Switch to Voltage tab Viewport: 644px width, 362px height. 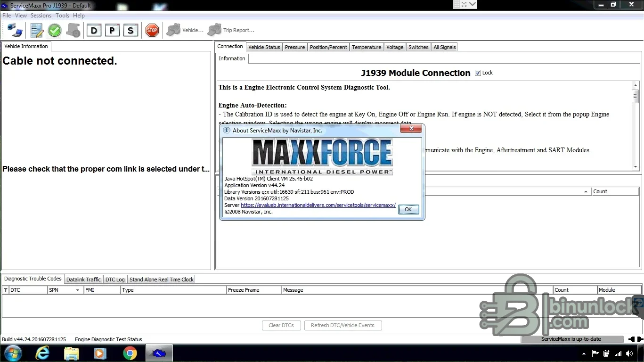[395, 47]
